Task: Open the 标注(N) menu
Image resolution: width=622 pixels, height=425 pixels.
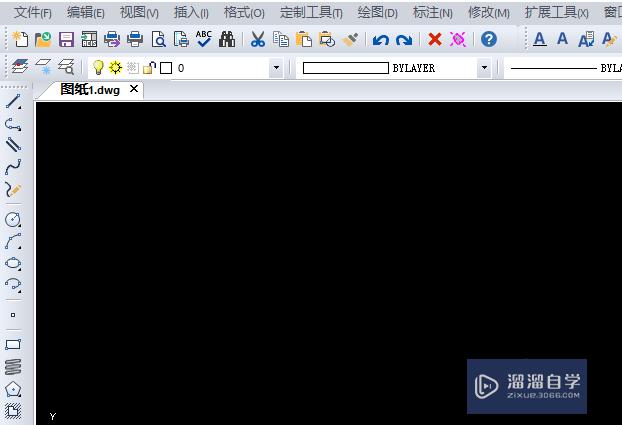Action: (432, 13)
